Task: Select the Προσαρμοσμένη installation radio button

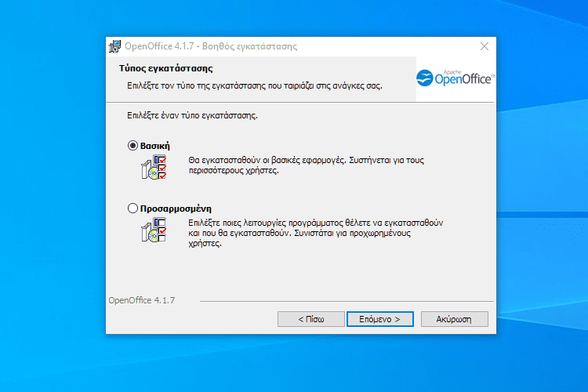Action: point(132,209)
